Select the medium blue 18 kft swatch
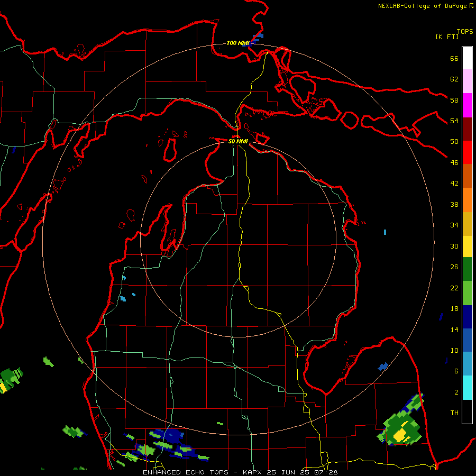The width and height of the screenshot is (476, 476). (467, 340)
